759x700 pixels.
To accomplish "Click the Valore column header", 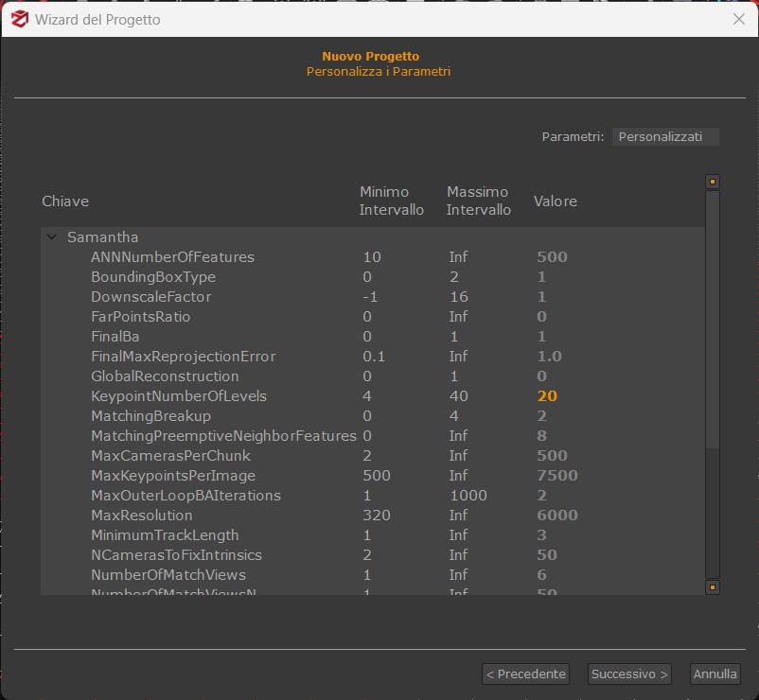I will point(556,201).
